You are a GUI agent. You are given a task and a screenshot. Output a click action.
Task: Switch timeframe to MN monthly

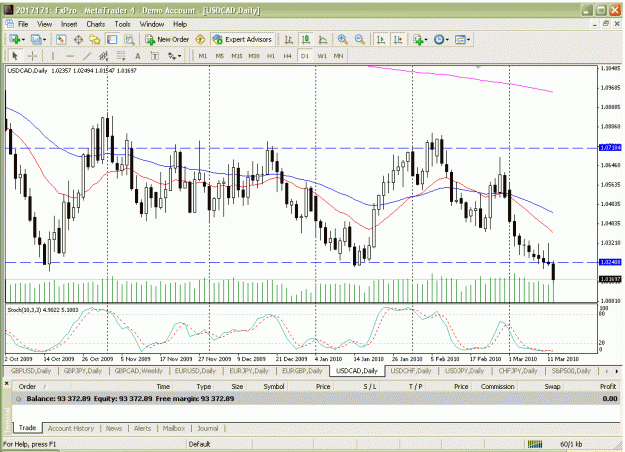(x=338, y=56)
